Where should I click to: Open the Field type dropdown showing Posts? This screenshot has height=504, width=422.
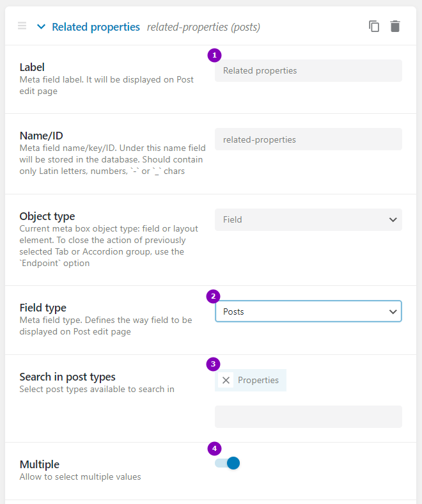308,311
